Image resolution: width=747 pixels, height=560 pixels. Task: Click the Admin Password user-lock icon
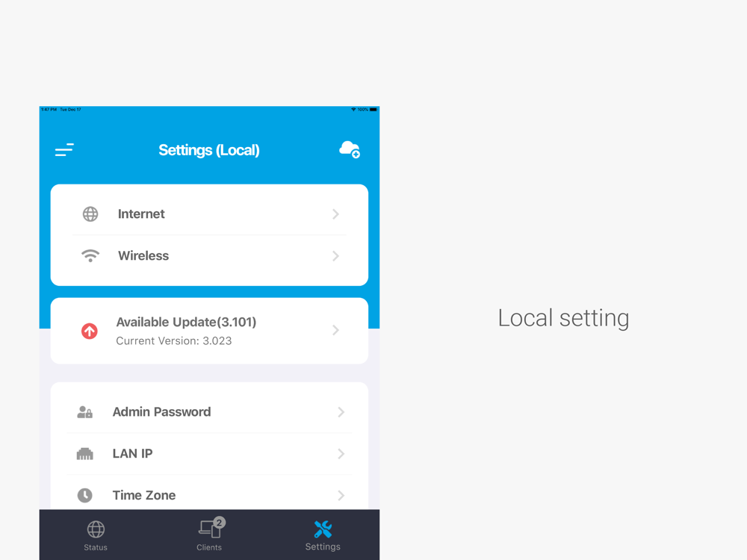pos(85,412)
